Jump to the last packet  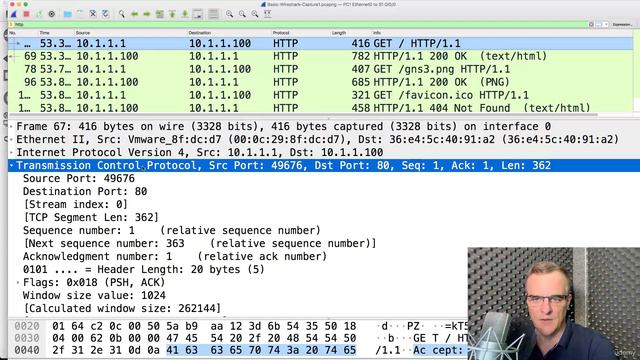click(185, 14)
